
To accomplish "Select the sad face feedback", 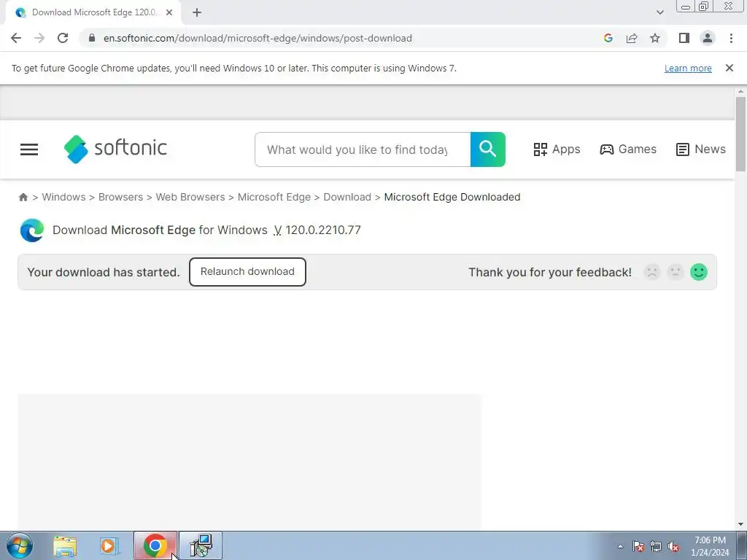I will [651, 273].
